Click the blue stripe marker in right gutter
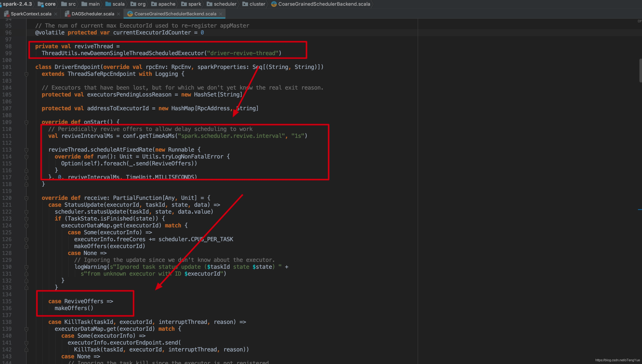The image size is (642, 364). 640,209
